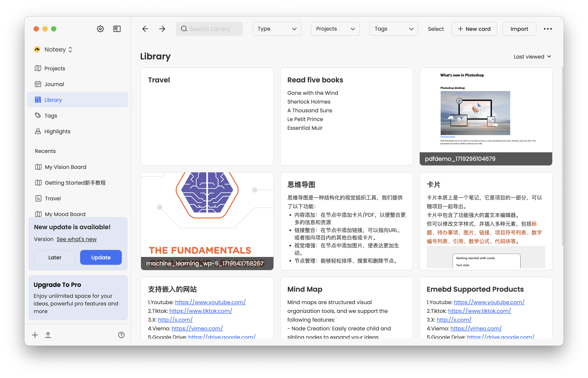588x378 pixels.
Task: Open the Read five books card
Action: tap(346, 116)
